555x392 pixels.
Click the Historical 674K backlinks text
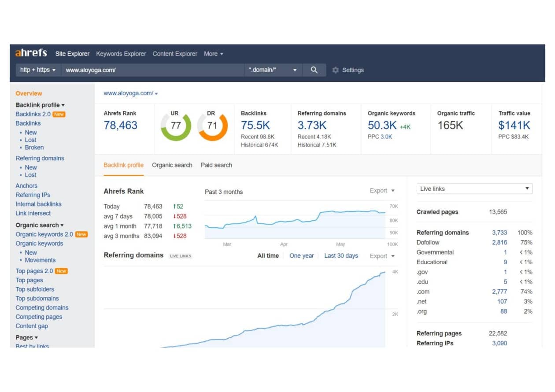click(x=259, y=145)
